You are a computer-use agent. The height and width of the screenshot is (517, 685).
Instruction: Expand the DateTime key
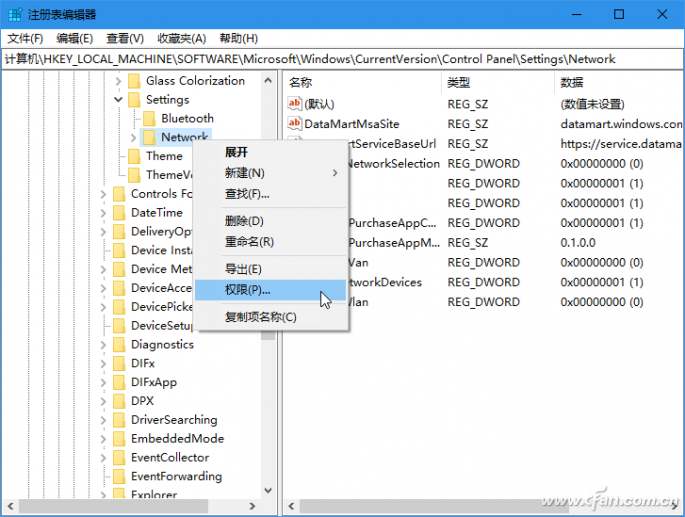pos(103,213)
